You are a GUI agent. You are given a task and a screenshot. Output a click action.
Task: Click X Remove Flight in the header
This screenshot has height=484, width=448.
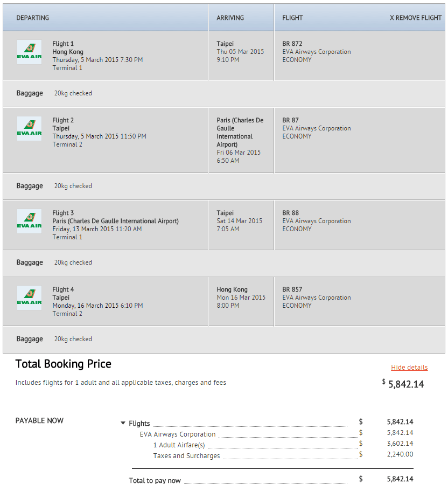(x=416, y=18)
